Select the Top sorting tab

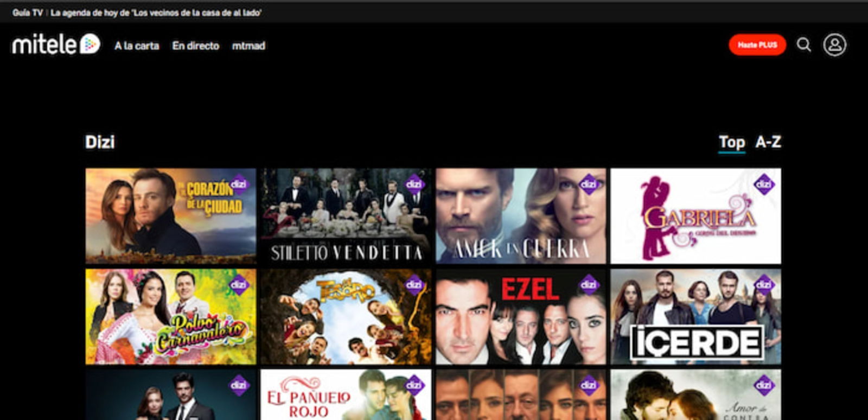pos(732,142)
